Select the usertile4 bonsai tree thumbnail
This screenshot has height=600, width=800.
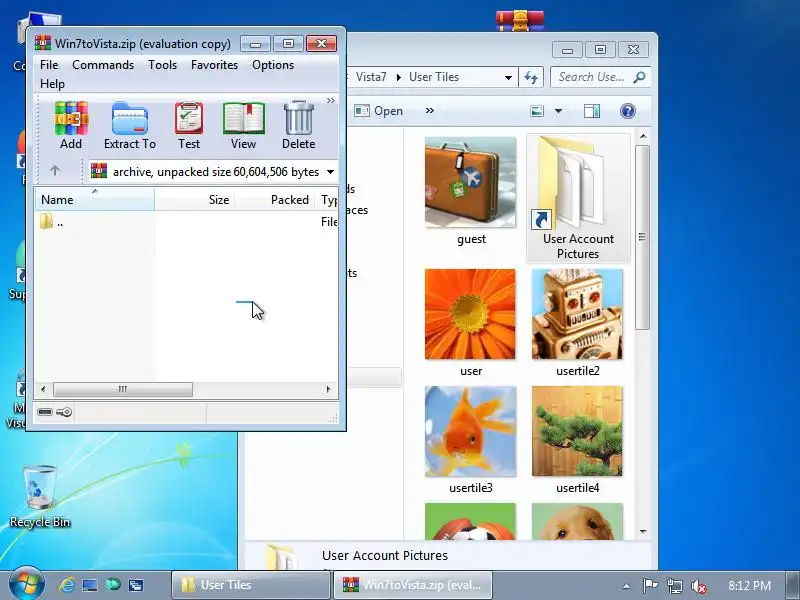click(577, 431)
